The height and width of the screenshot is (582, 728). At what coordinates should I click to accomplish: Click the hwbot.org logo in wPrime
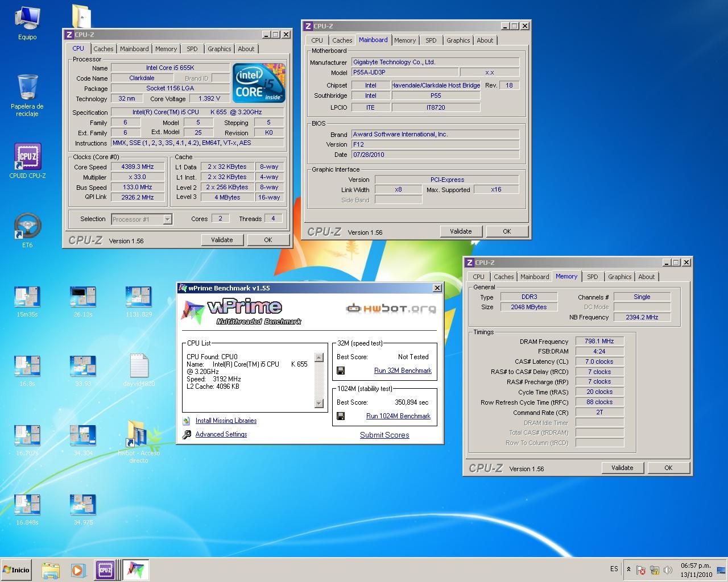tap(391, 309)
